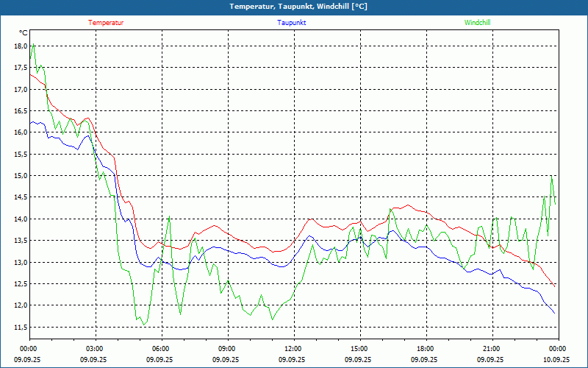588x368 pixels.
Task: Click the 15.0 y-axis tick label
Action: pyautogui.click(x=21, y=176)
